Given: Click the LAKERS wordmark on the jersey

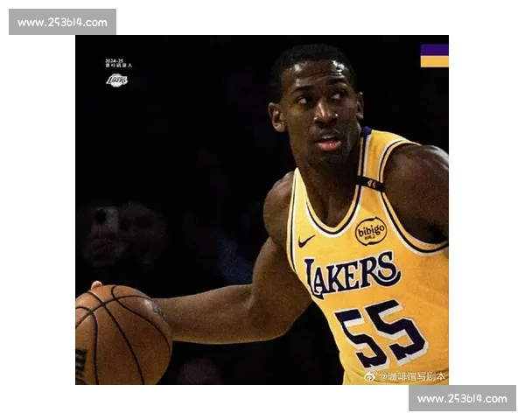Looking at the screenshot, I should (352, 273).
